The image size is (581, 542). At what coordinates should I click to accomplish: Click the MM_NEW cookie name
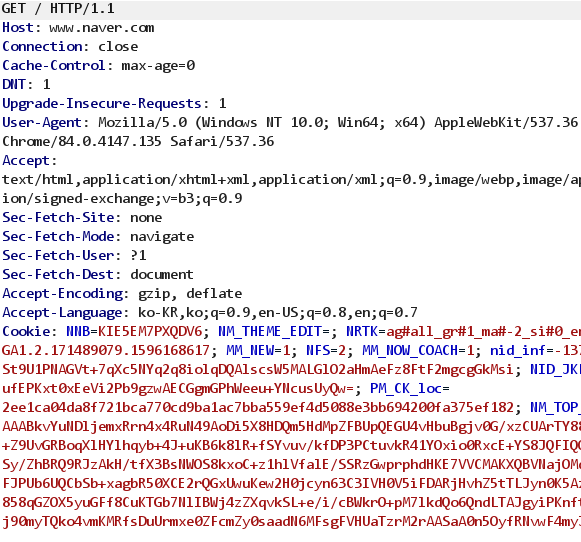click(x=250, y=350)
